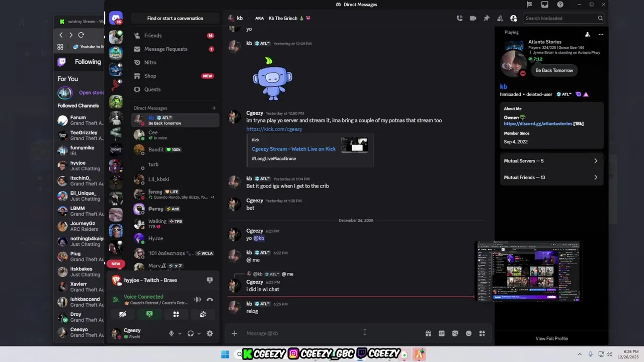Screen dimensions: 644x362
Task: Open the Nitro page
Action: [x=175, y=62]
